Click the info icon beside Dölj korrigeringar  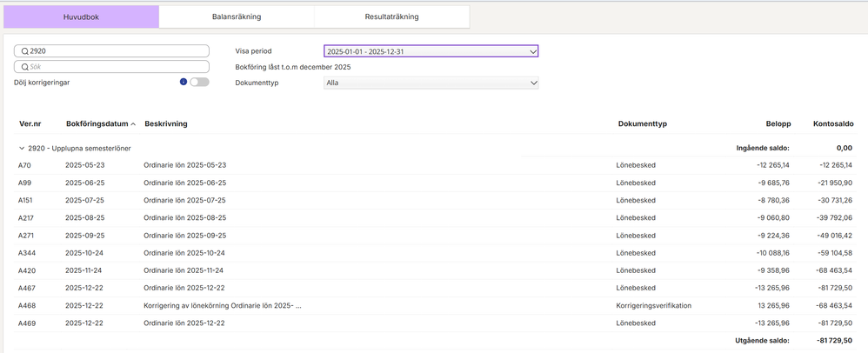184,82
